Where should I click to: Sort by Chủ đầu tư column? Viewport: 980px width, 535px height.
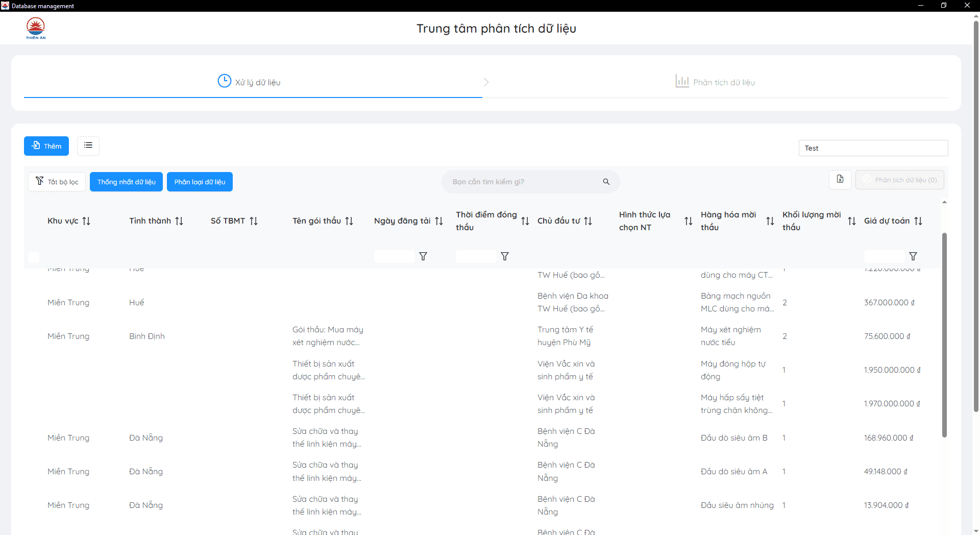click(588, 221)
